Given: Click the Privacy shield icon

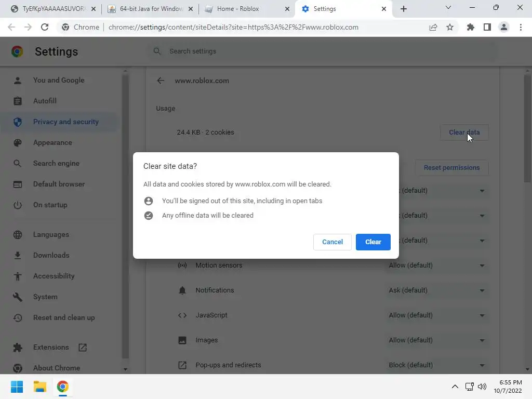Looking at the screenshot, I should [x=18, y=122].
